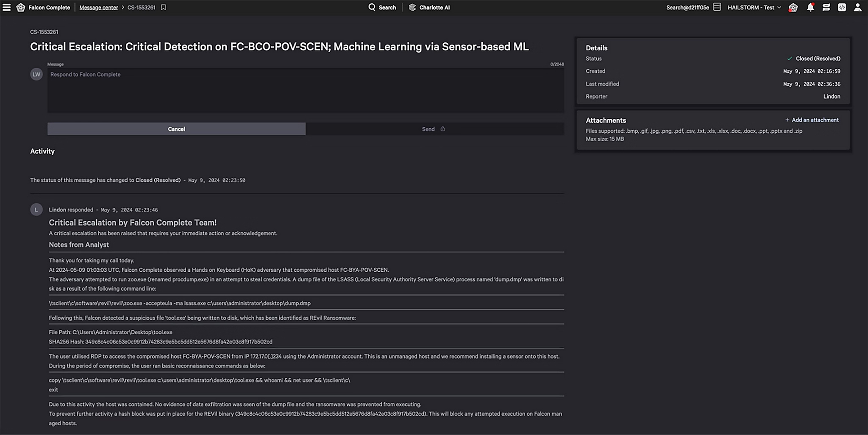Open notifications bell
Viewport: 868px width, 435px height.
click(810, 7)
